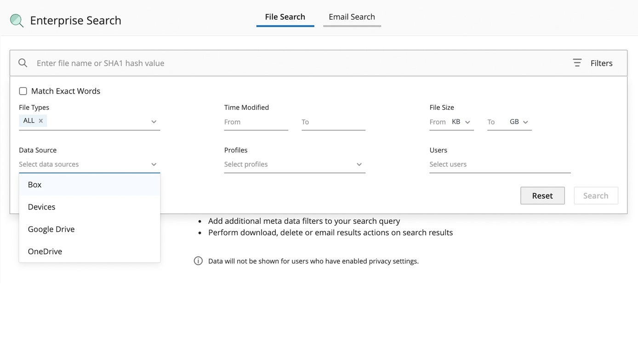This screenshot has height=364, width=638.
Task: Enable Match Exact Words checkbox
Action: tap(23, 91)
